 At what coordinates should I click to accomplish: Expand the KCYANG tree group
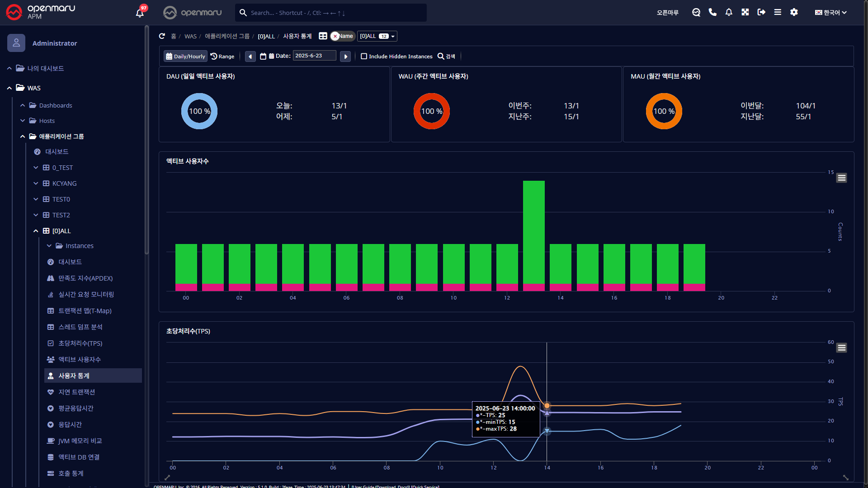point(36,183)
